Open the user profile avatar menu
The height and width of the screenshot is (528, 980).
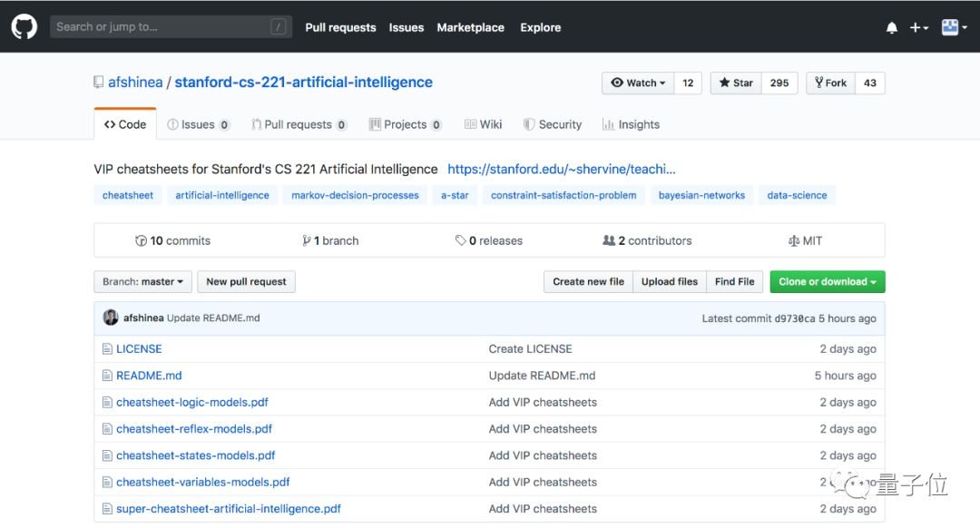click(x=953, y=27)
